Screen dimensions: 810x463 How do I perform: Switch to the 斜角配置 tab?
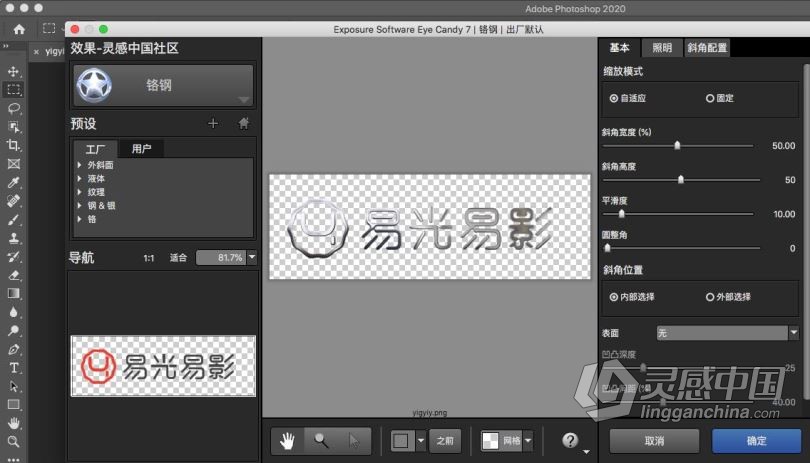tap(707, 48)
